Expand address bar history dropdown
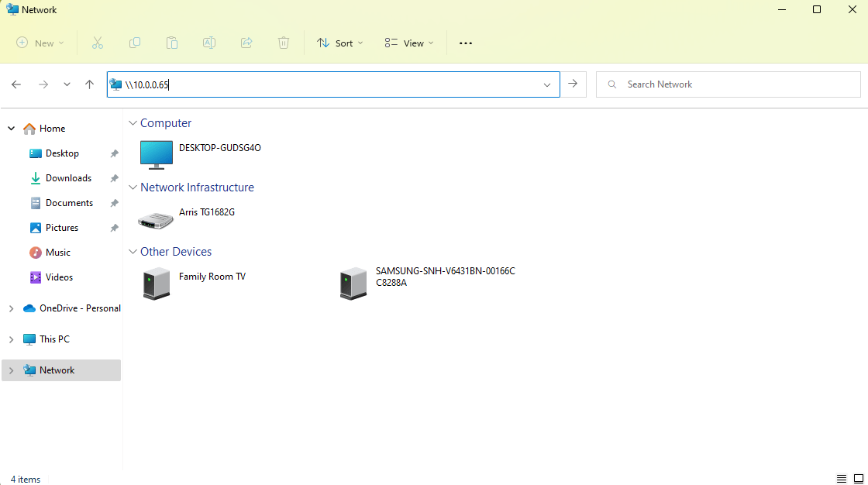The height and width of the screenshot is (485, 868). click(547, 84)
